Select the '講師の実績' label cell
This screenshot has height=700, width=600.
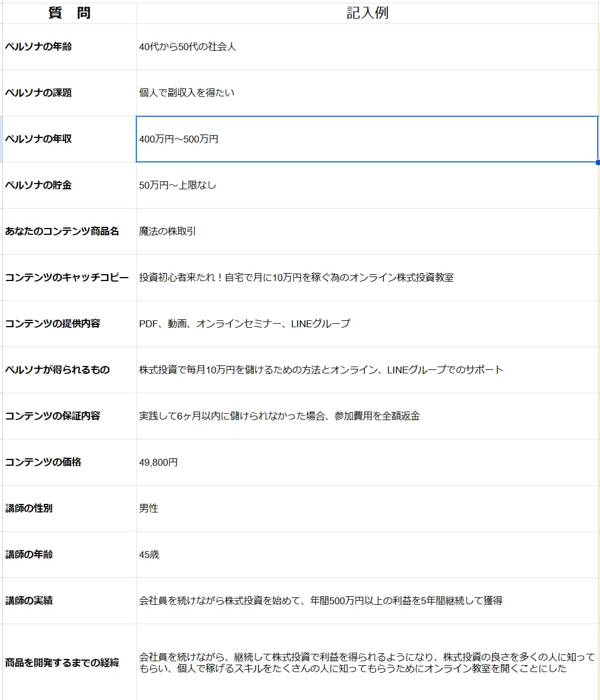70,601
